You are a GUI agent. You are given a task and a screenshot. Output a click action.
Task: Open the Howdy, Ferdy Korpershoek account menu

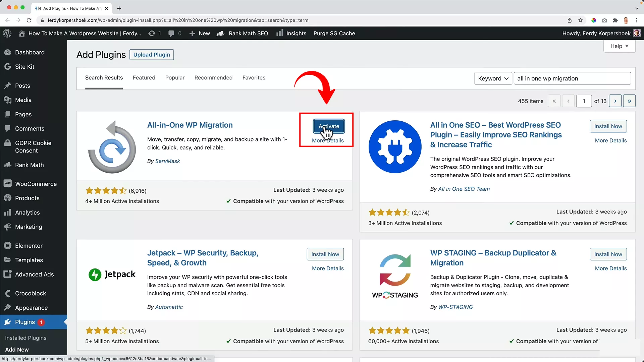click(601, 33)
